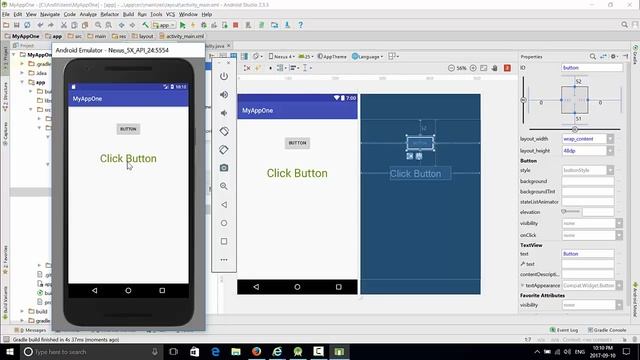Open Language dropdown in layout editor
Viewport: 640px width, 360px height.
[367, 56]
